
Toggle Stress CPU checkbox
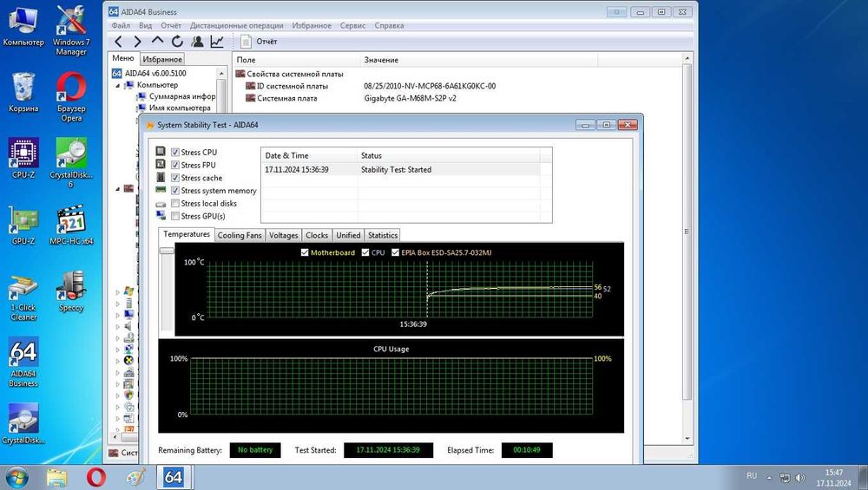(x=175, y=152)
